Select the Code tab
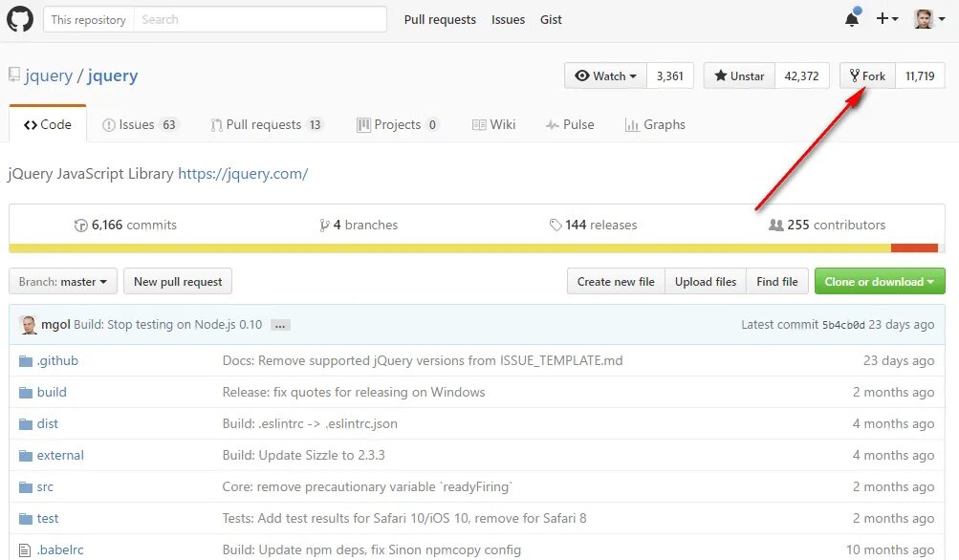 pyautogui.click(x=48, y=124)
